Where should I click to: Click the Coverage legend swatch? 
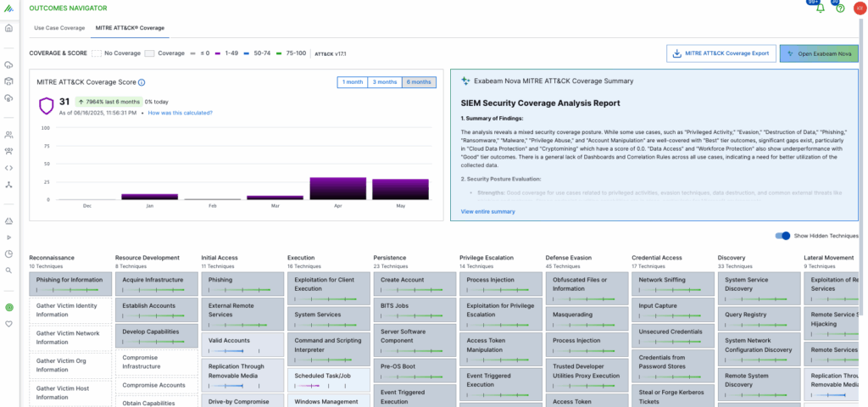pyautogui.click(x=149, y=53)
